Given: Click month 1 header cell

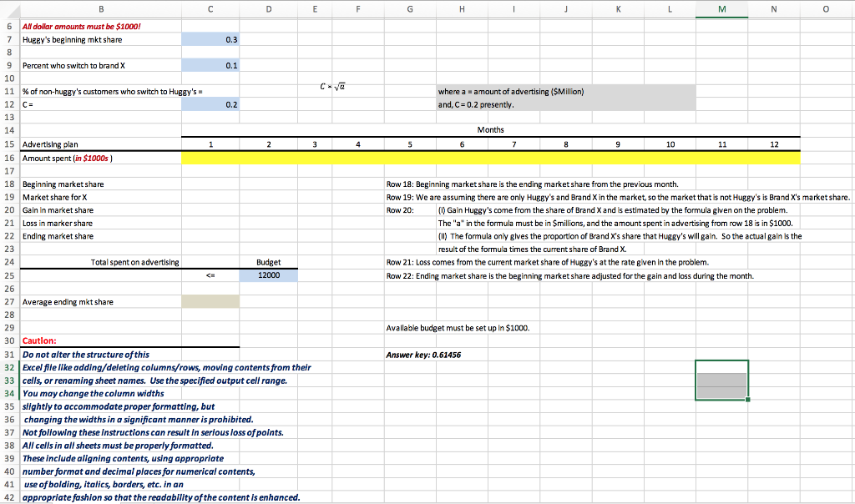Looking at the screenshot, I should pyautogui.click(x=210, y=144).
